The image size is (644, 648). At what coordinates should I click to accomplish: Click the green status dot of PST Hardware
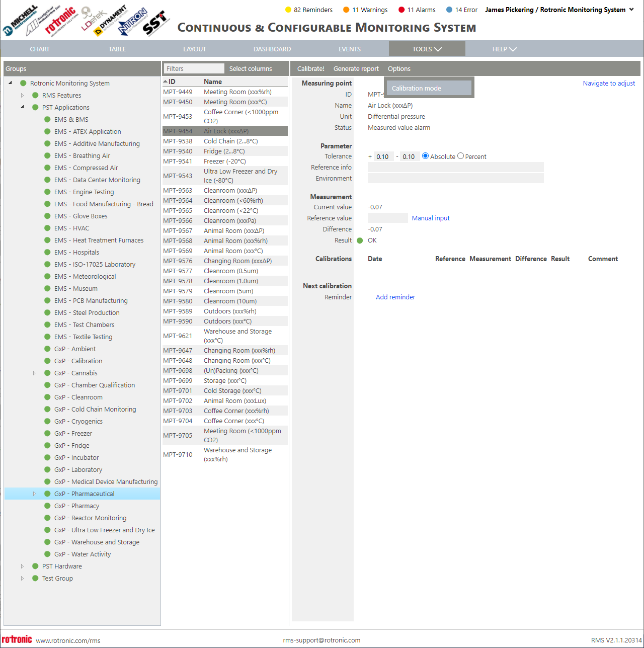coord(35,566)
